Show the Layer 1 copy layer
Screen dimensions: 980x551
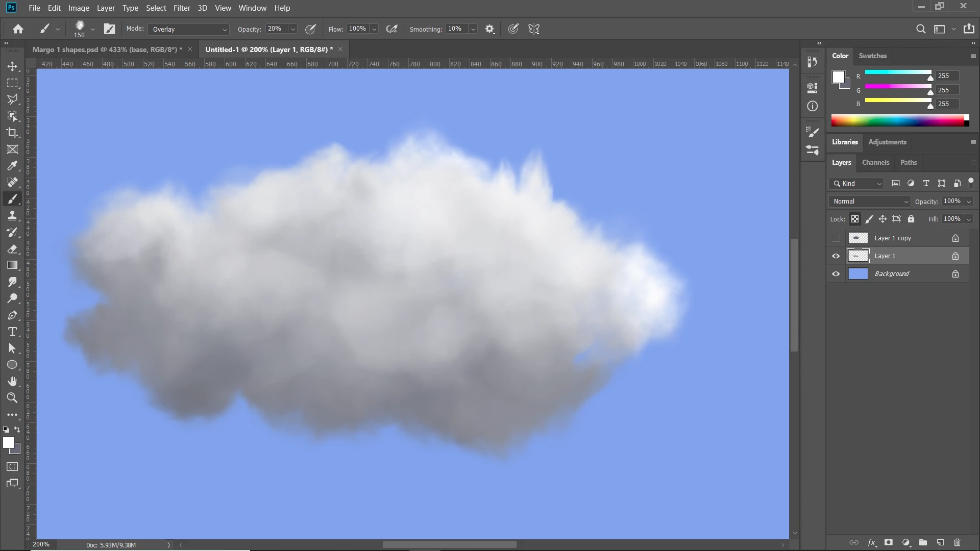[x=836, y=238]
